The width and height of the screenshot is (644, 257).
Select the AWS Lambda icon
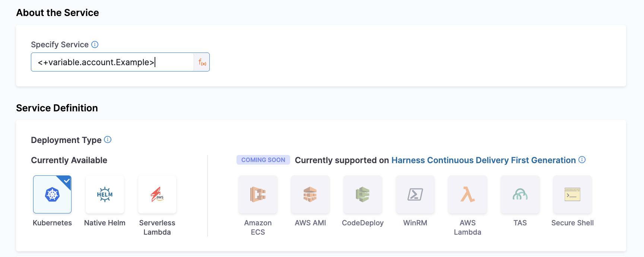(x=467, y=194)
